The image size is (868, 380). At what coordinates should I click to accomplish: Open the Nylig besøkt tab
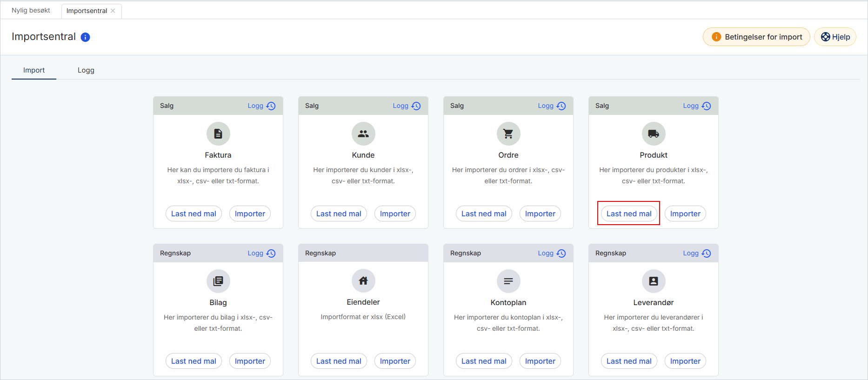pyautogui.click(x=31, y=10)
